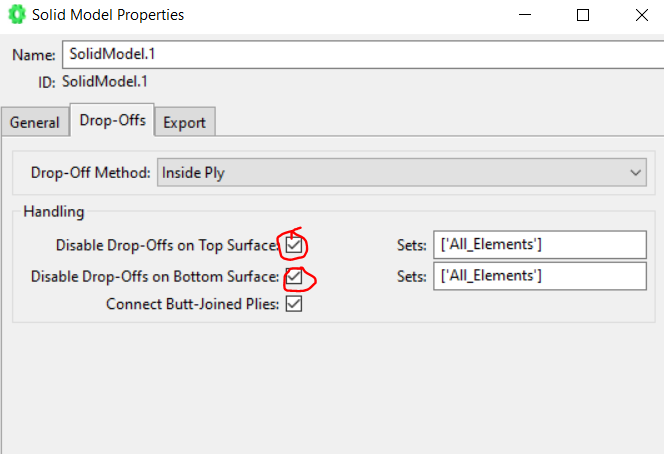
Task: Click the Solid Model Properties title bar text
Action: [x=108, y=16]
